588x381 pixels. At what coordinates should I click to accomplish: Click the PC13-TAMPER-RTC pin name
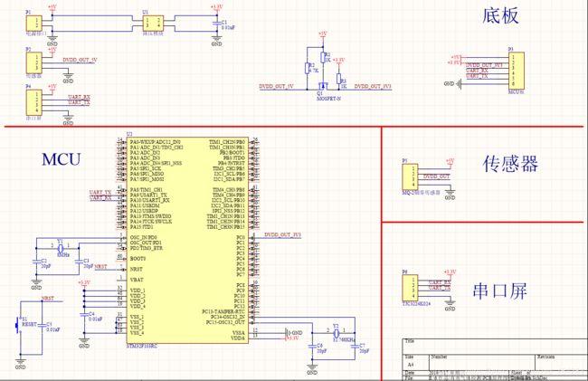tap(223, 311)
